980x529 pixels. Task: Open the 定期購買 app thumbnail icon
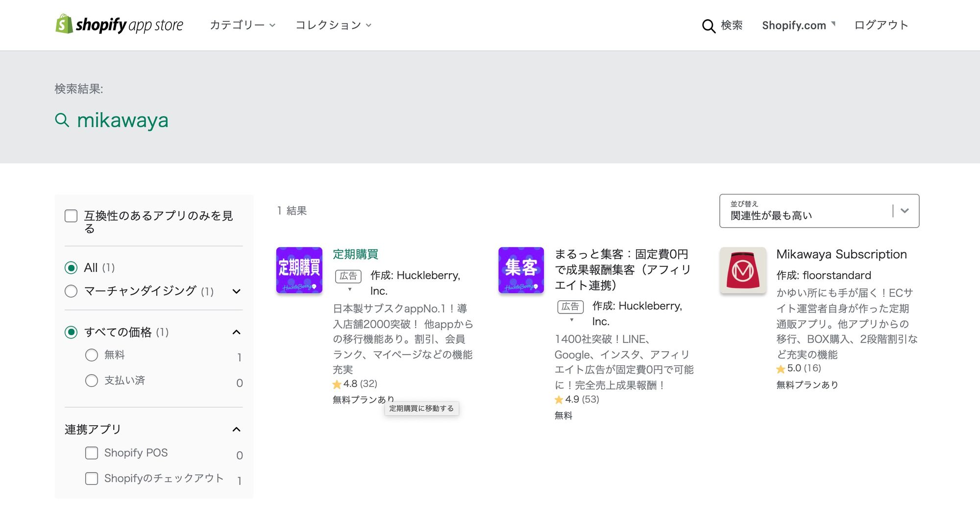[x=299, y=270]
